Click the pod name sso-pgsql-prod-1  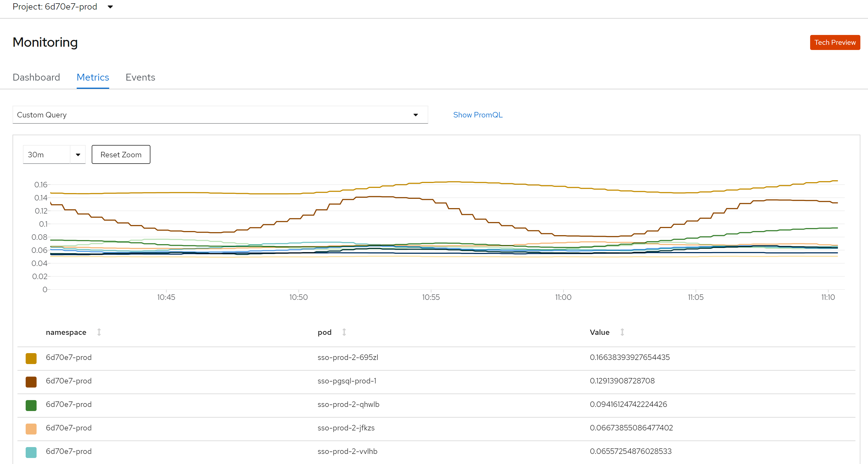coord(347,381)
